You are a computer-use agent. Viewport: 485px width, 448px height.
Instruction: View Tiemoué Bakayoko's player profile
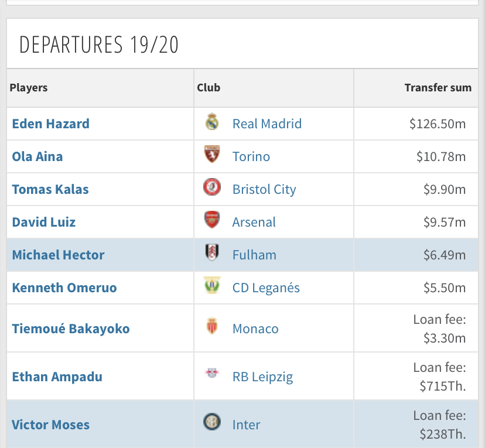pyautogui.click(x=71, y=328)
